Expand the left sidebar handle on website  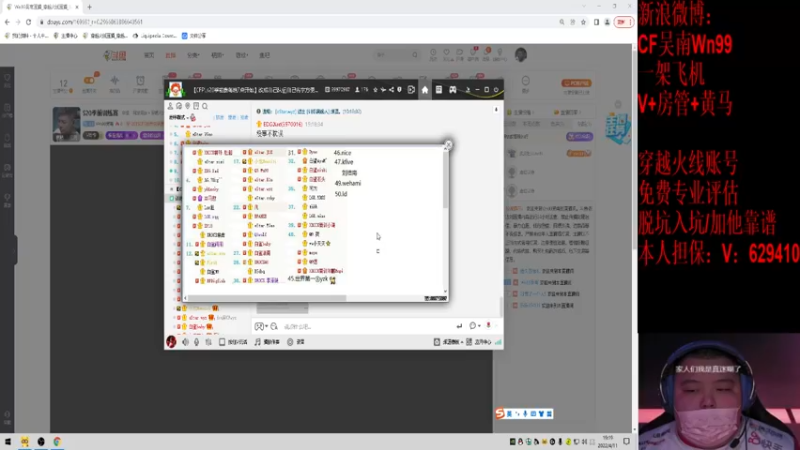pos(15,249)
